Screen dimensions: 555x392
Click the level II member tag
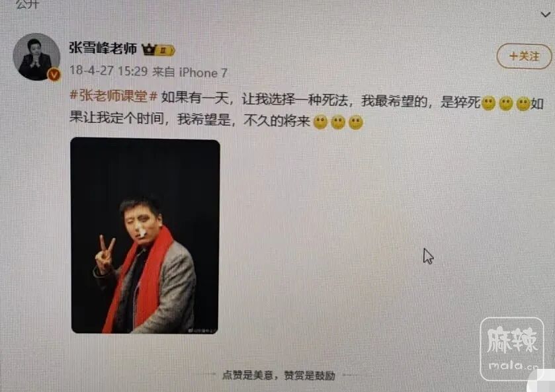(165, 51)
